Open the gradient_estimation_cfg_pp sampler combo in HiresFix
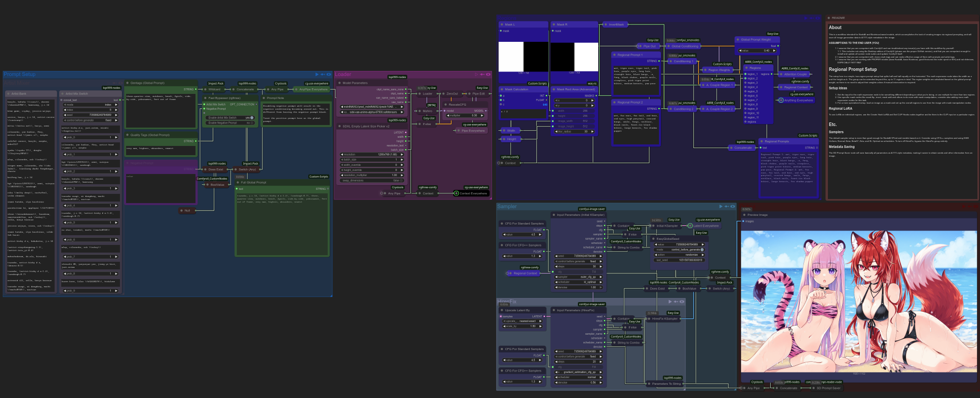 click(579, 372)
